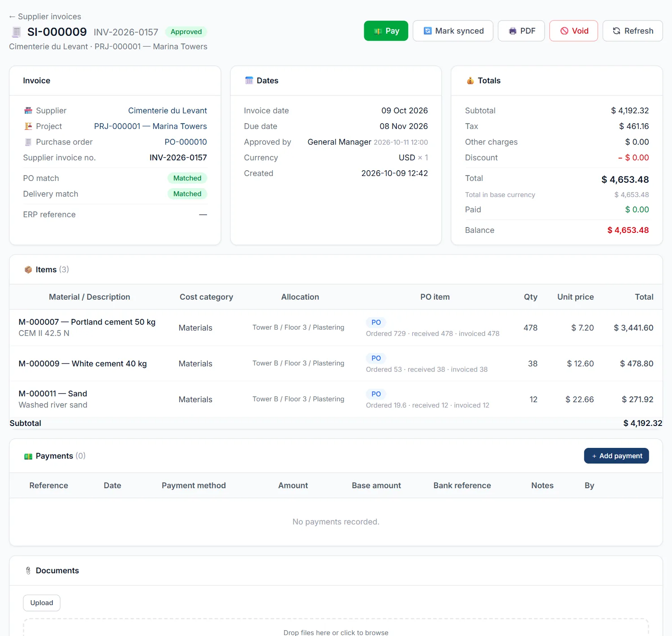Click the PO badge on the White cement row
Screen dimensions: 672x636
[x=376, y=358]
